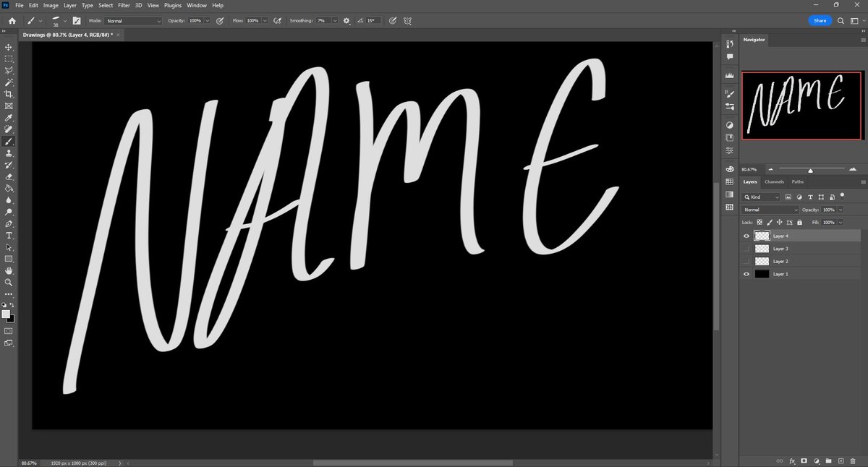Viewport: 868px width, 467px height.
Task: Select the Horizontal Type tool
Action: pos(9,235)
